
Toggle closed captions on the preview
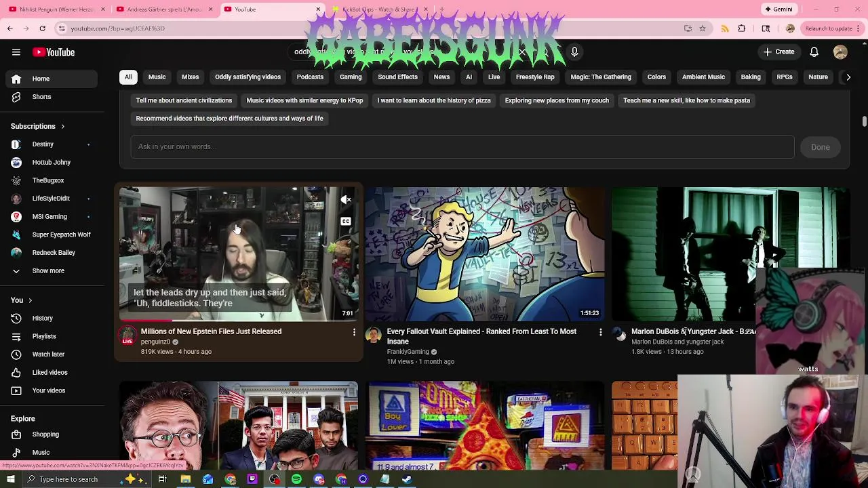[346, 222]
